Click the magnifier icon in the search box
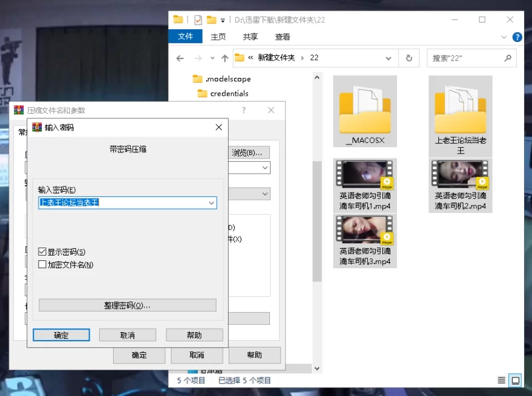The image size is (532, 396). tap(507, 58)
